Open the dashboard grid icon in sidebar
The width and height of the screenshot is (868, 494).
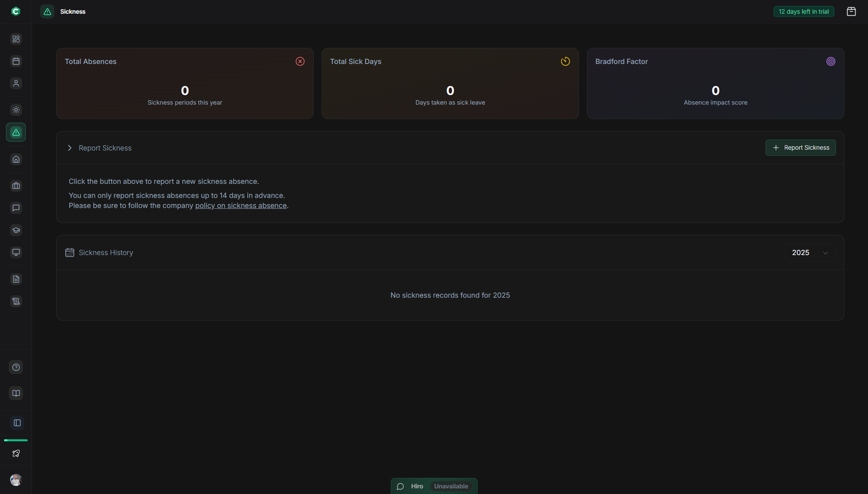click(x=16, y=39)
